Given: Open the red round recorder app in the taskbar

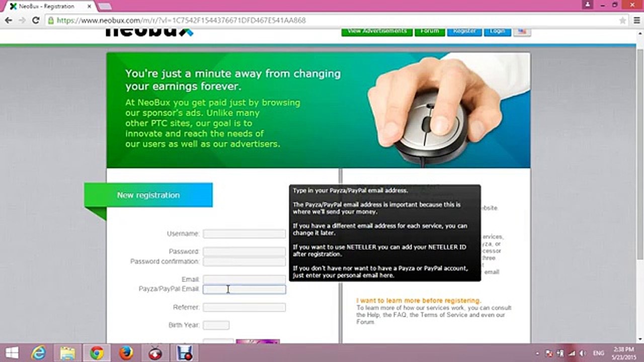Looking at the screenshot, I should pyautogui.click(x=155, y=353).
